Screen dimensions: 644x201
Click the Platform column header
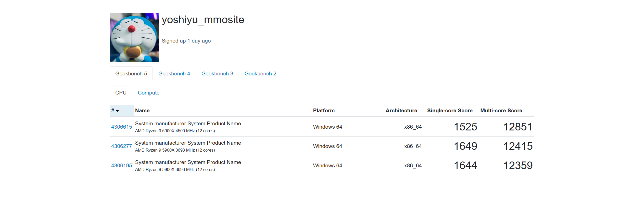[324, 111]
